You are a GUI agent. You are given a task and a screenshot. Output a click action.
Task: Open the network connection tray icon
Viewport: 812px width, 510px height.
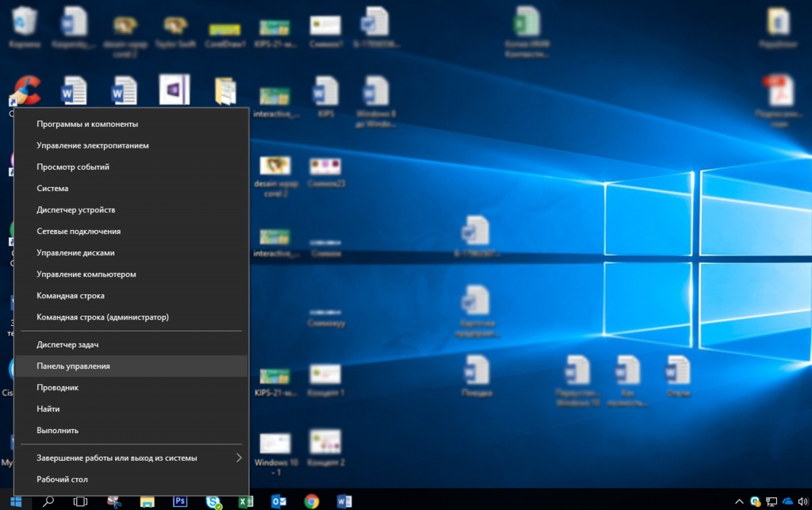771,501
